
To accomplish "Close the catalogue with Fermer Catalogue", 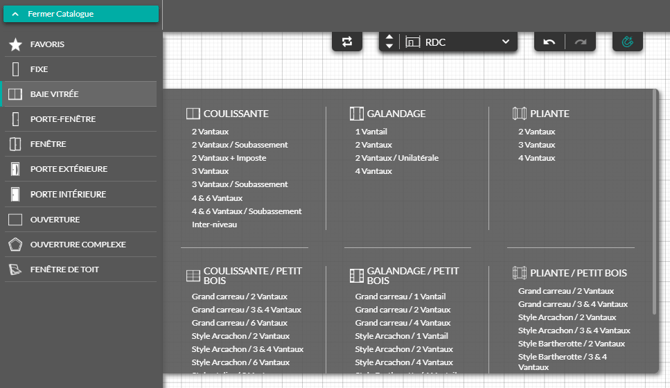I will click(81, 14).
